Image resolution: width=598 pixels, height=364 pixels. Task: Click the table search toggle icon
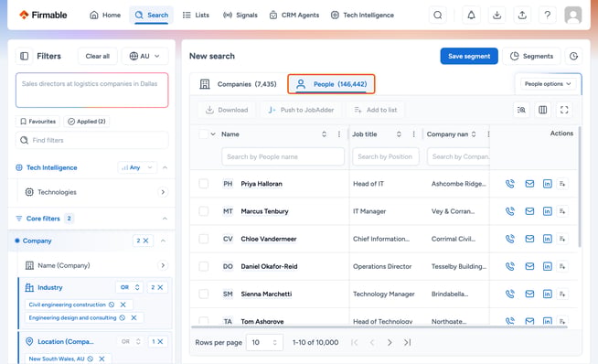click(521, 110)
